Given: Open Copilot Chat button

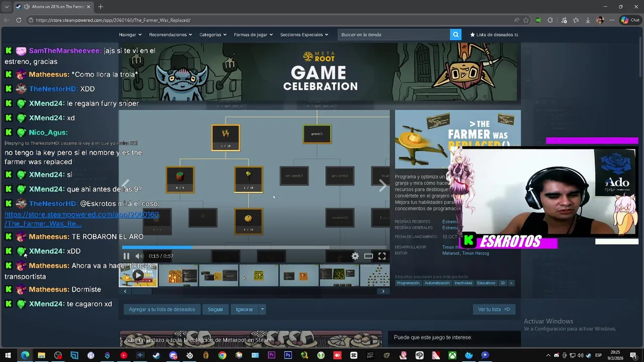Looking at the screenshot, I should (x=630, y=20).
